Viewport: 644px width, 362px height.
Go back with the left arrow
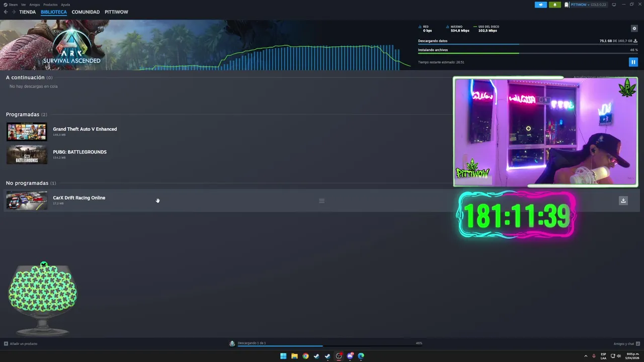pyautogui.click(x=6, y=12)
